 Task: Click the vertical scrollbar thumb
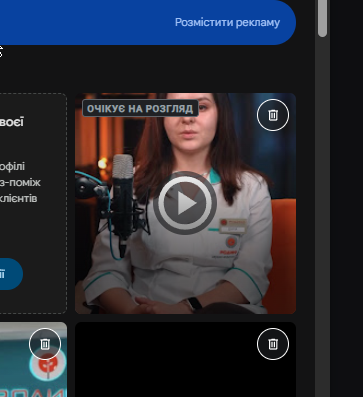tap(322, 18)
